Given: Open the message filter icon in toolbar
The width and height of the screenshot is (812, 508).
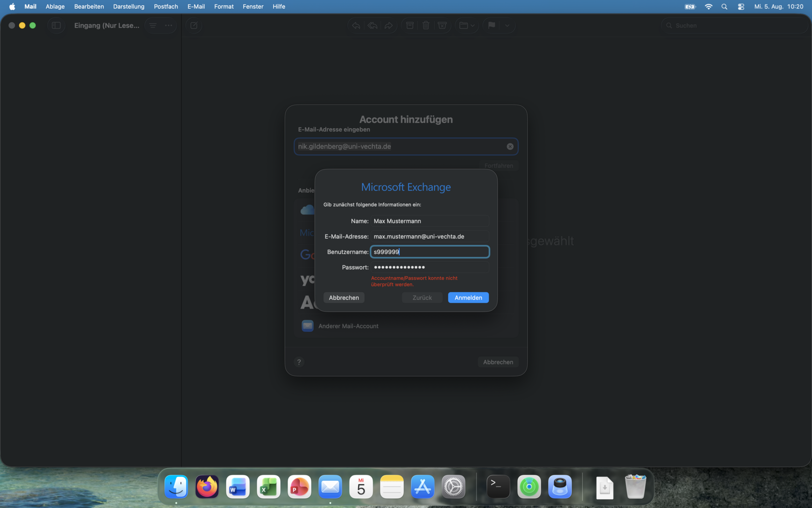Looking at the screenshot, I should 153,26.
